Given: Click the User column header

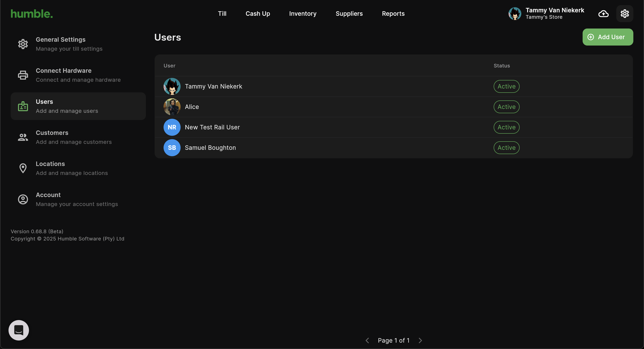Looking at the screenshot, I should pos(170,66).
